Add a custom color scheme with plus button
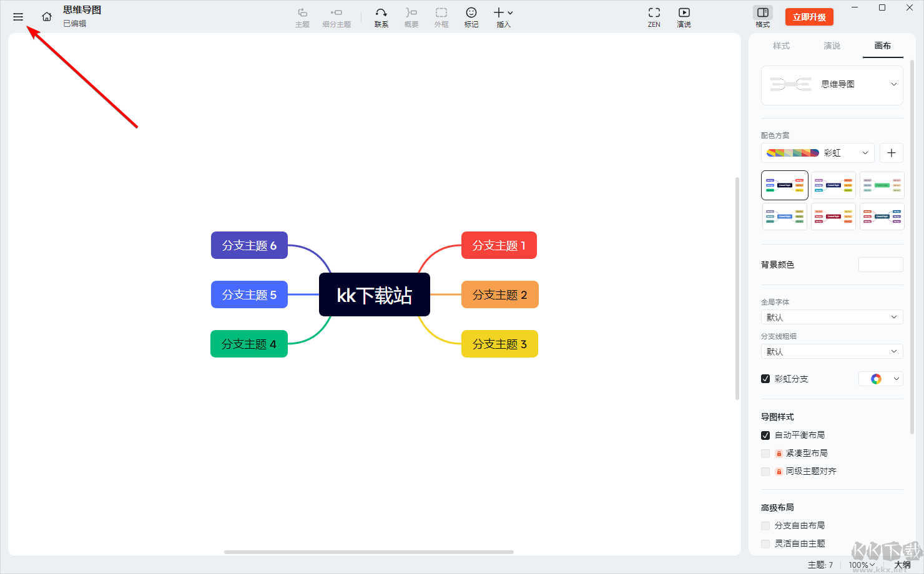The width and height of the screenshot is (924, 574). coord(892,153)
